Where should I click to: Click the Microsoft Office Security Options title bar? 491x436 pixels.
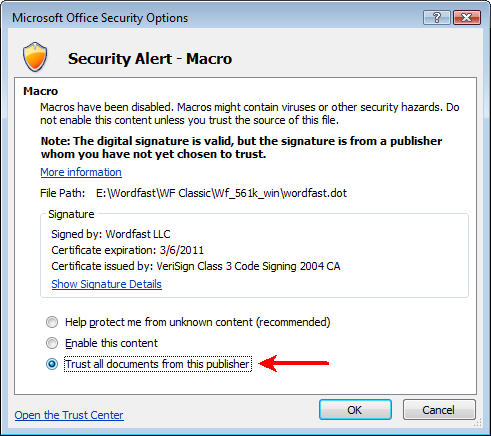pos(213,18)
